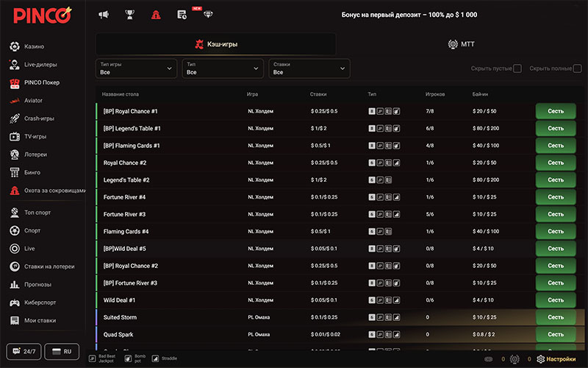Screen dimensions: 588x368
Task: Open the trophy tournaments icon
Action: click(130, 15)
